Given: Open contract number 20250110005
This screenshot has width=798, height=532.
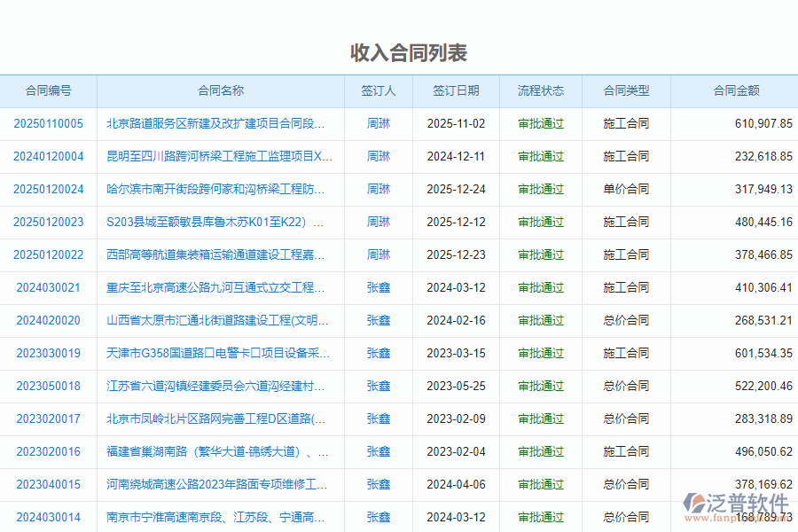Looking at the screenshot, I should tap(48, 124).
